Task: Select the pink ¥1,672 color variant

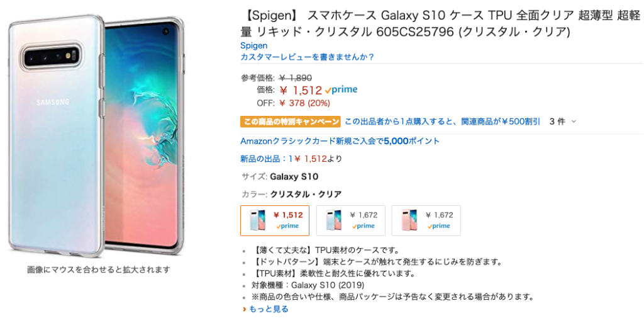Action: pyautogui.click(x=426, y=220)
